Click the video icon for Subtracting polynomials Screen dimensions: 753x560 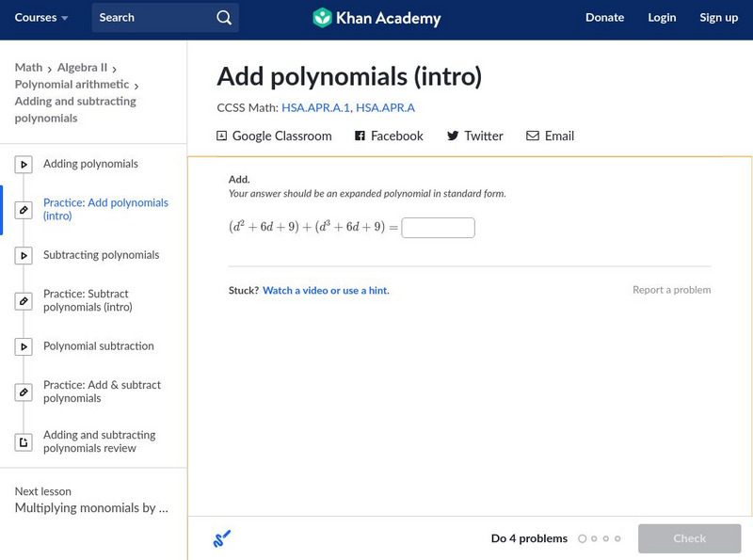tap(24, 255)
